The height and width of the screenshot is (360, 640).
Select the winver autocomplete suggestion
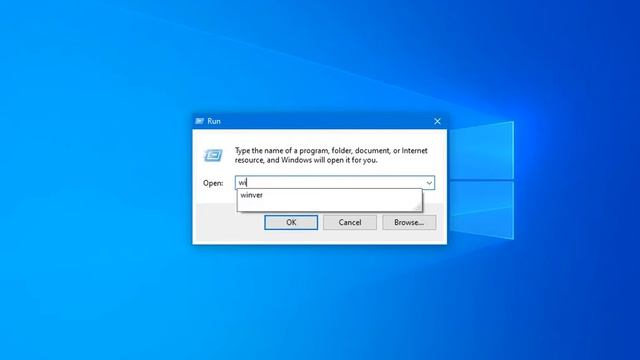[329, 195]
